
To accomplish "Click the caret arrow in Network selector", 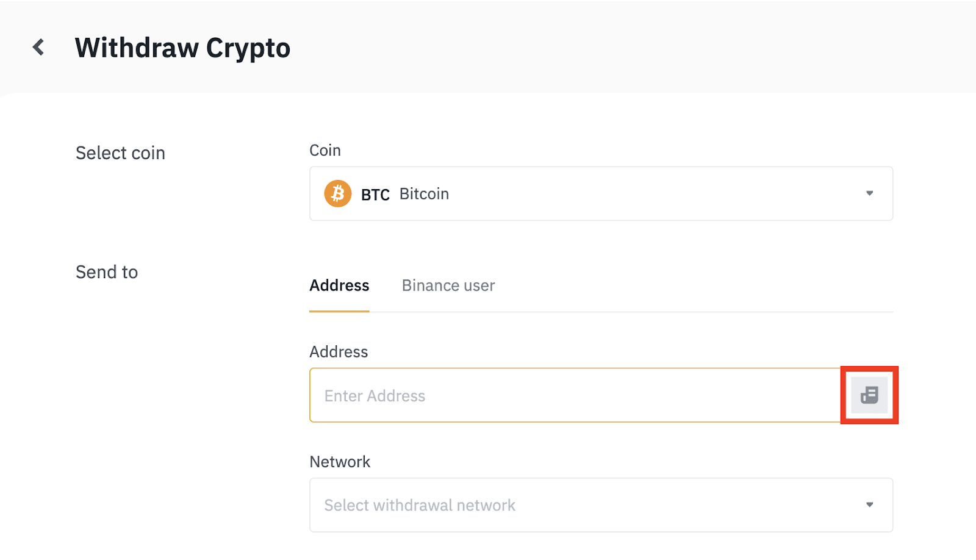I will 869,504.
